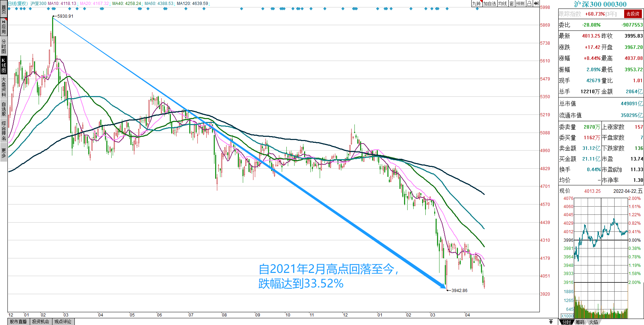Toggle 加自选 add to watchlist
The height and width of the screenshot is (325, 644).
[x=489, y=4]
